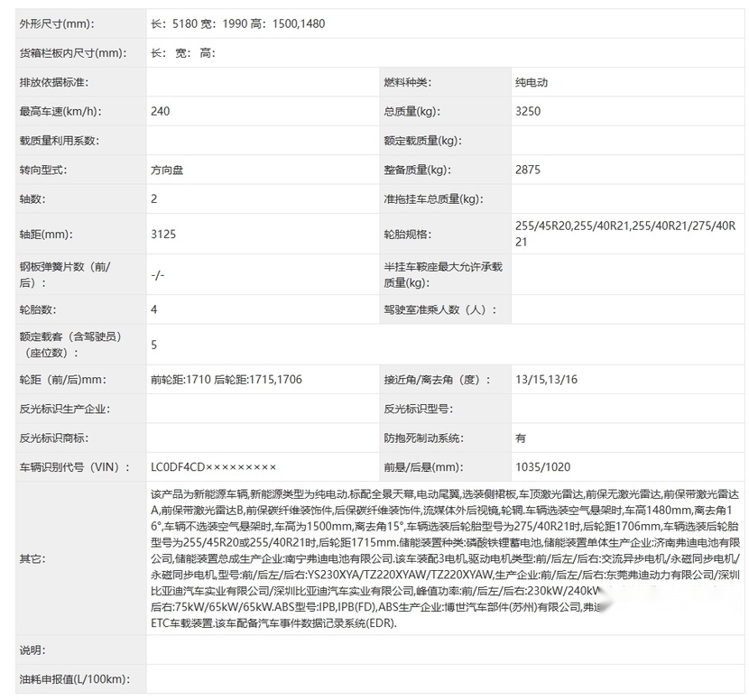Click the 轴距(mm) label
Screen dimensions: 749x700
click(46, 234)
